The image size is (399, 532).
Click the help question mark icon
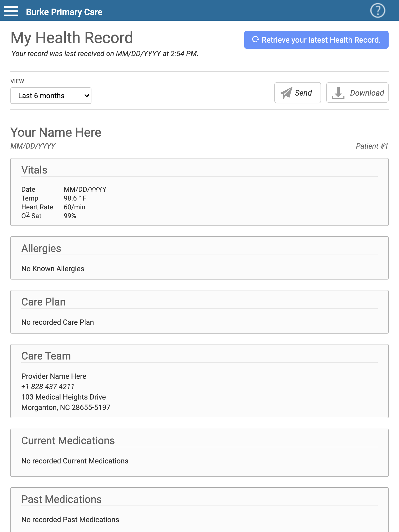[377, 11]
